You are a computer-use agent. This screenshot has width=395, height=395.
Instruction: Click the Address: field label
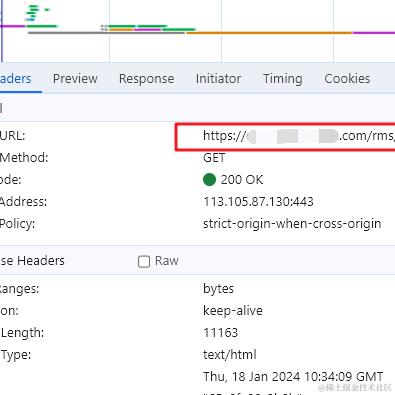23,202
